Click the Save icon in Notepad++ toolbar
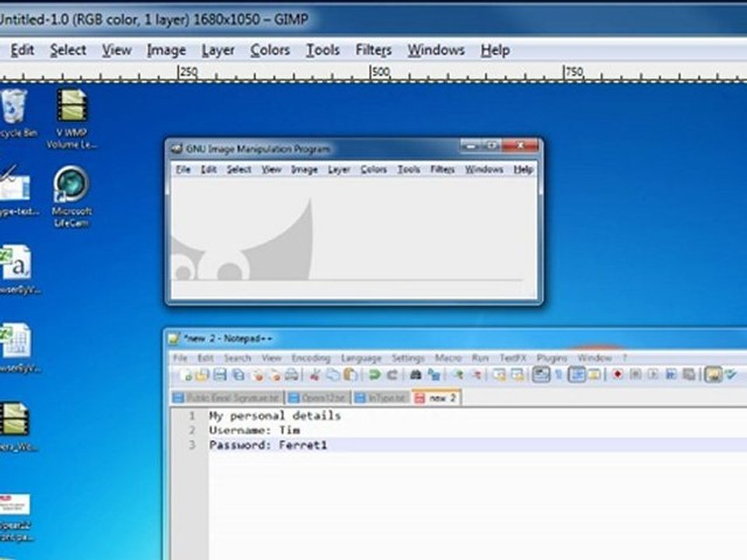 point(219,375)
